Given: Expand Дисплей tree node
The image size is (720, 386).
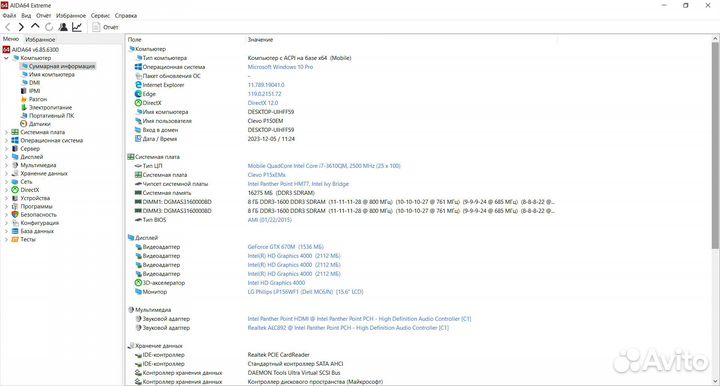Looking at the screenshot, I should (x=6, y=157).
